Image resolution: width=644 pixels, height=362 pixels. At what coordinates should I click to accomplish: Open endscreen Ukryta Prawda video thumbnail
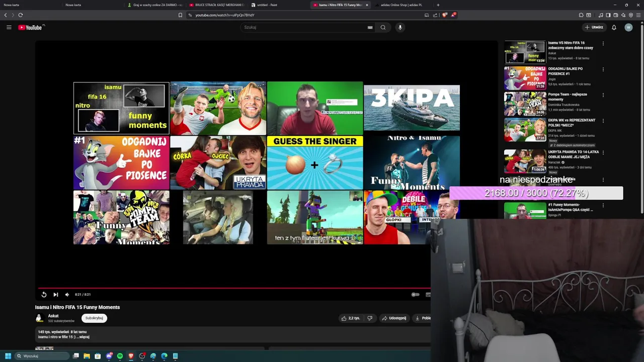pos(218,162)
